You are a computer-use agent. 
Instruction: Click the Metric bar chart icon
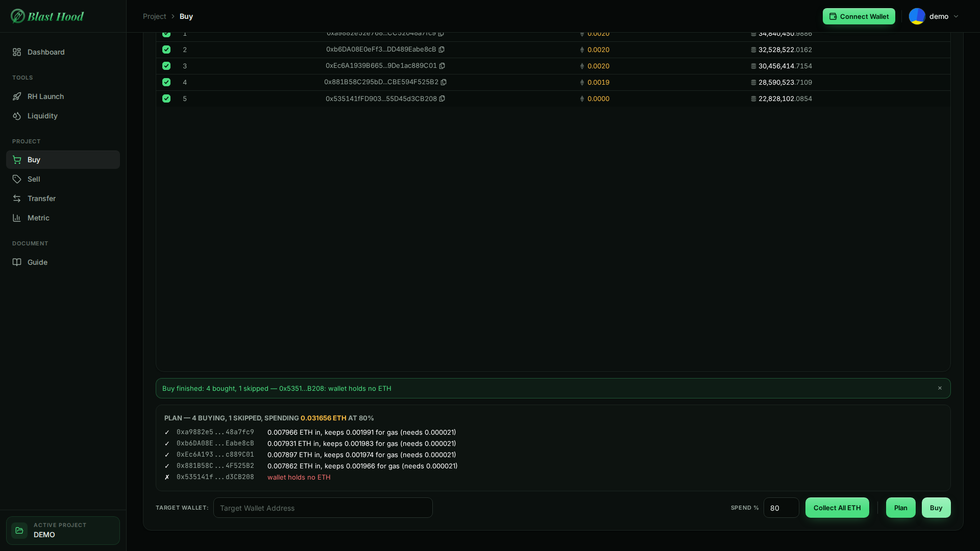tap(17, 218)
